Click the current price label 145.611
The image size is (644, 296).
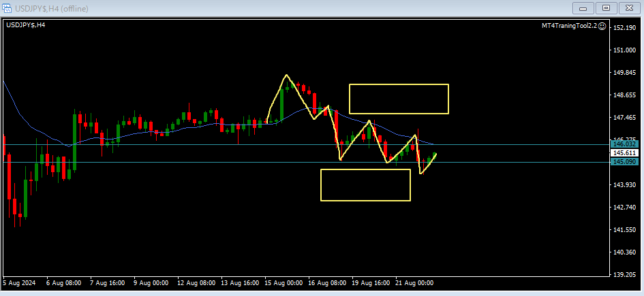coord(624,153)
